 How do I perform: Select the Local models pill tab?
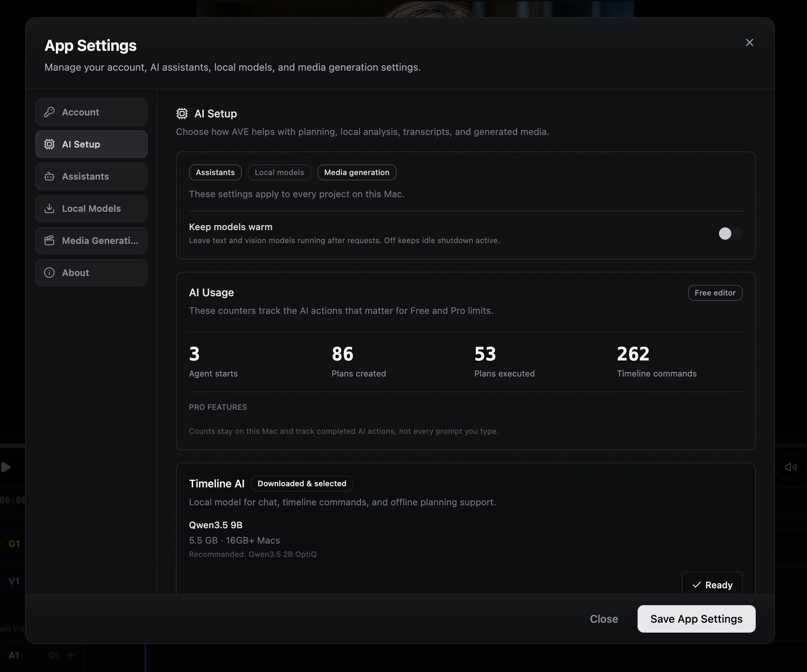[279, 172]
